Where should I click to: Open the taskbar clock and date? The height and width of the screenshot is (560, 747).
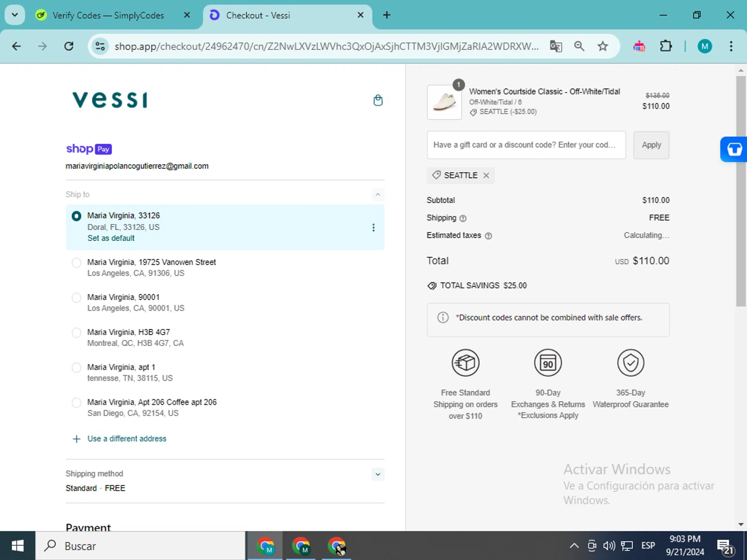click(685, 546)
